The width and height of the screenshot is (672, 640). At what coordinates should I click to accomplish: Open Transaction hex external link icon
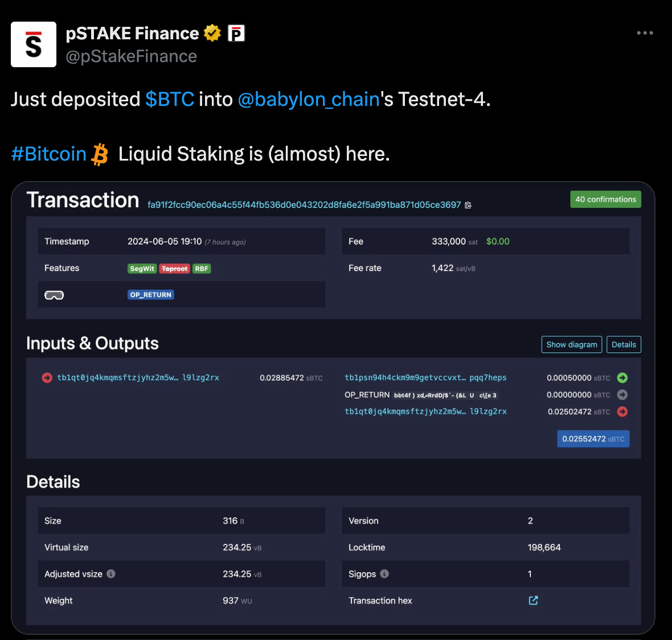pos(533,601)
